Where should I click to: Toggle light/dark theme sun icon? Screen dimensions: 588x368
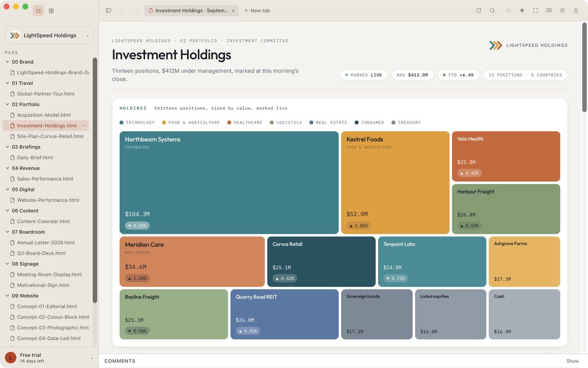click(x=563, y=11)
